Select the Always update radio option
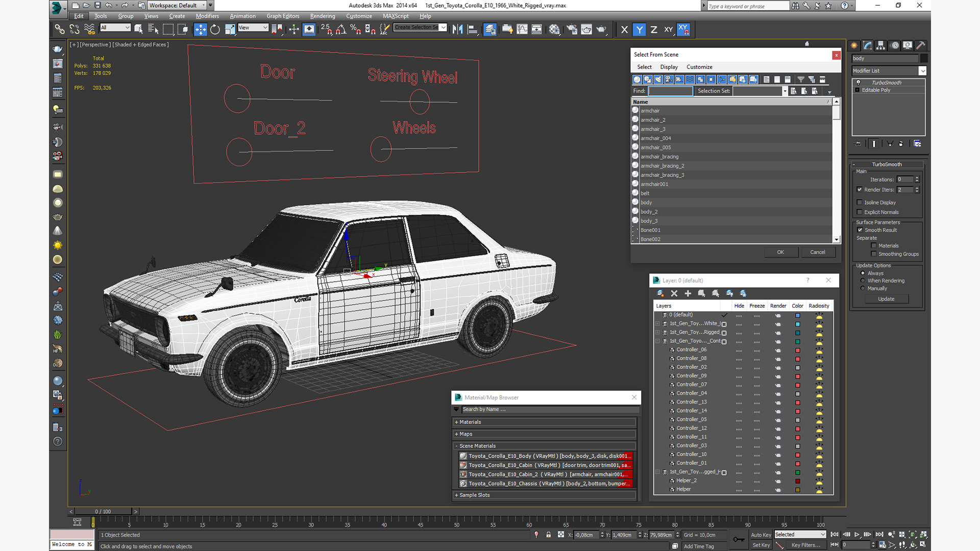 click(x=863, y=273)
